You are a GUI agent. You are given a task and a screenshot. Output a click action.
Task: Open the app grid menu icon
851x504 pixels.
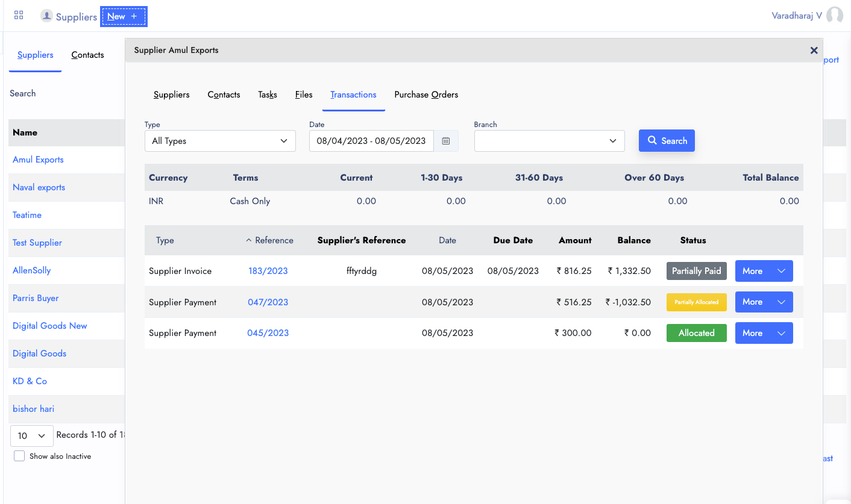(x=19, y=16)
